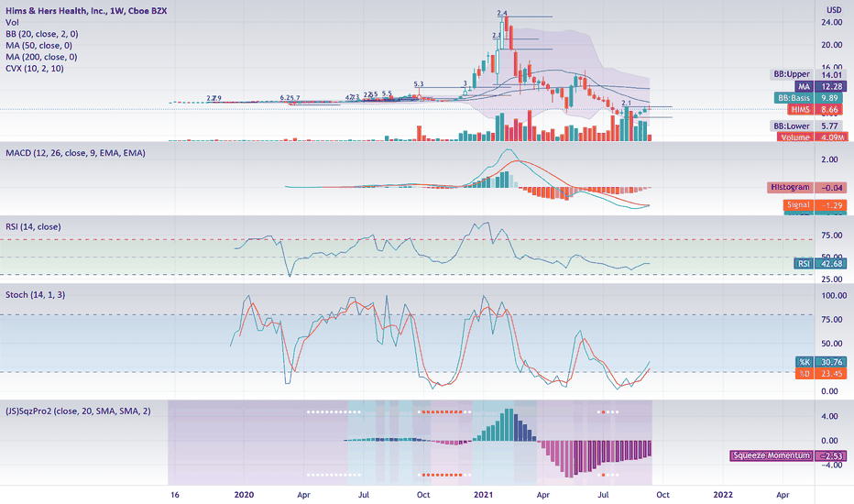Click the 100.00 level on Stoch axis
This screenshot has height=504, width=854.
coord(834,296)
